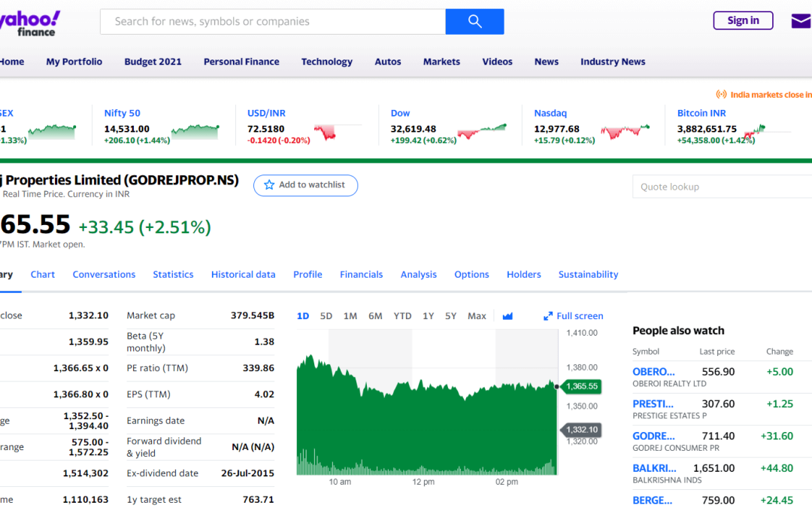Open the Holders tab

(523, 274)
